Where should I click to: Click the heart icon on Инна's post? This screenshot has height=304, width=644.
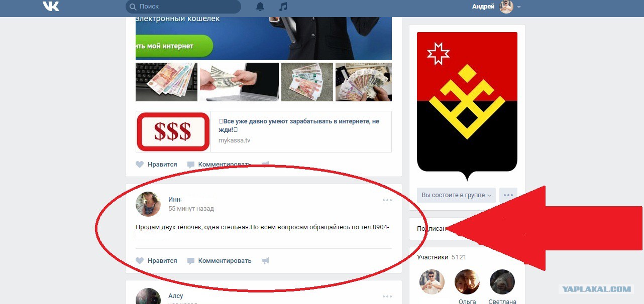tap(140, 261)
